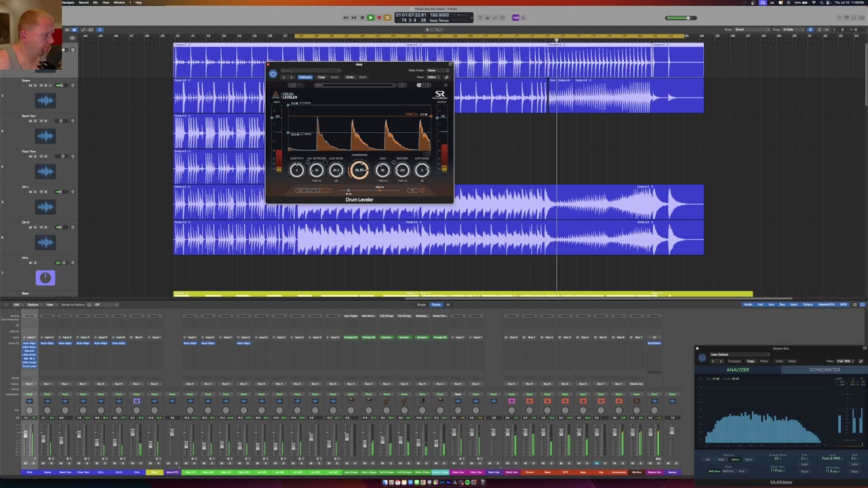Open the plugin View Editor dropdown
This screenshot has height=488, width=868.
point(433,77)
